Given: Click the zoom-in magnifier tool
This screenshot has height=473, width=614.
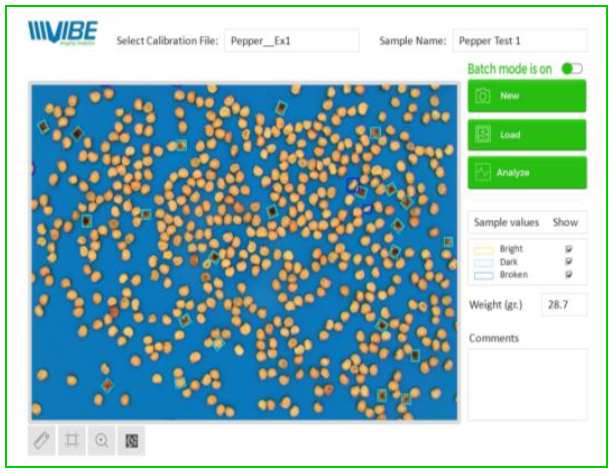Looking at the screenshot, I should coord(101,441).
